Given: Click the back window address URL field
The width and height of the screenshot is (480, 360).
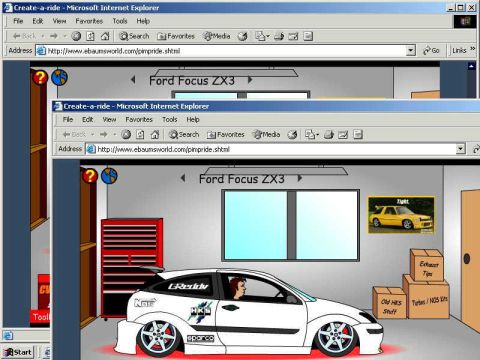Looking at the screenshot, I should pos(221,51).
